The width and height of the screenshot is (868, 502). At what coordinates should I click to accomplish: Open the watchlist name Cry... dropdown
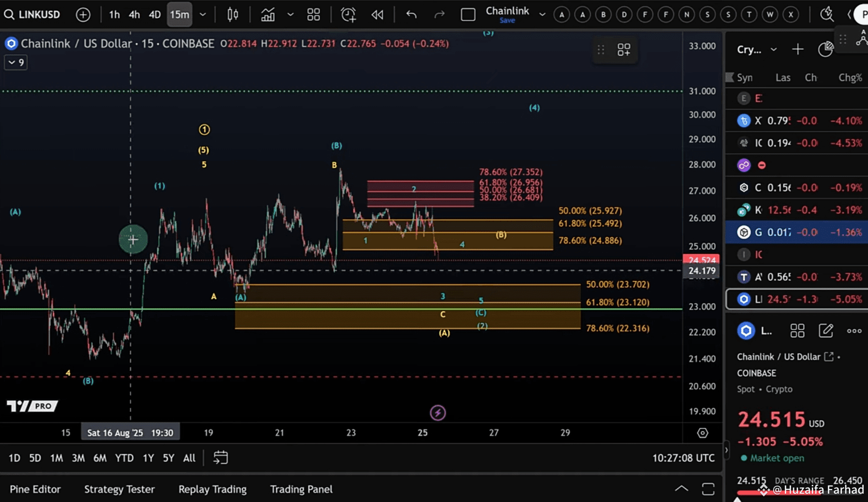(x=756, y=49)
